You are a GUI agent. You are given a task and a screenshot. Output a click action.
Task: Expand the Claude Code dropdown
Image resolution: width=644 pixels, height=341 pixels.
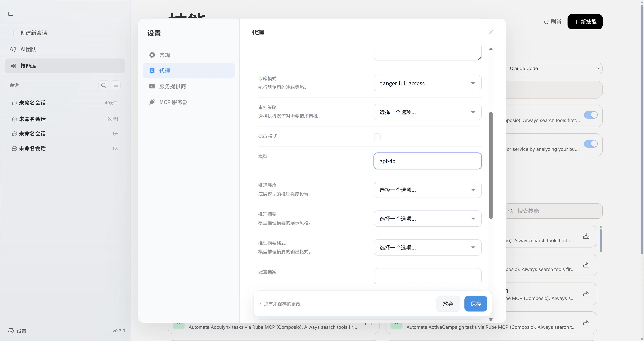[554, 68]
